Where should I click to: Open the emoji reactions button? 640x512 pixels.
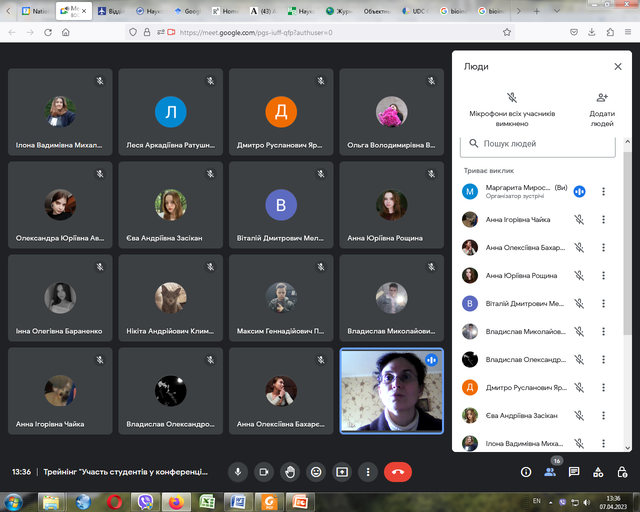(x=317, y=470)
